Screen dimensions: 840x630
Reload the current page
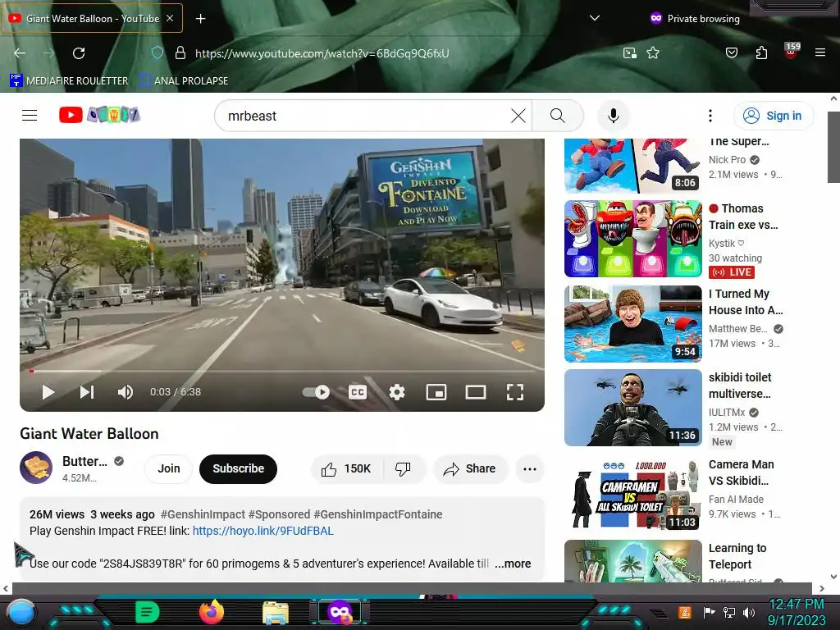[x=79, y=53]
